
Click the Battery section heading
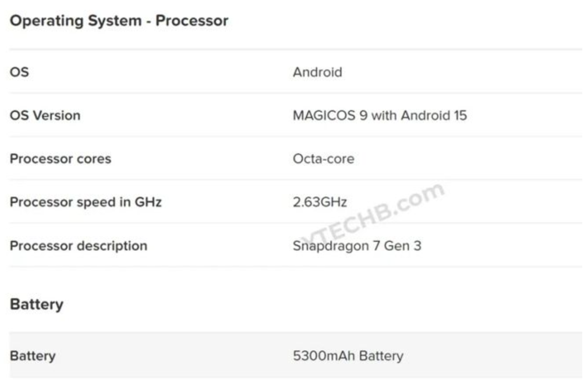point(36,304)
